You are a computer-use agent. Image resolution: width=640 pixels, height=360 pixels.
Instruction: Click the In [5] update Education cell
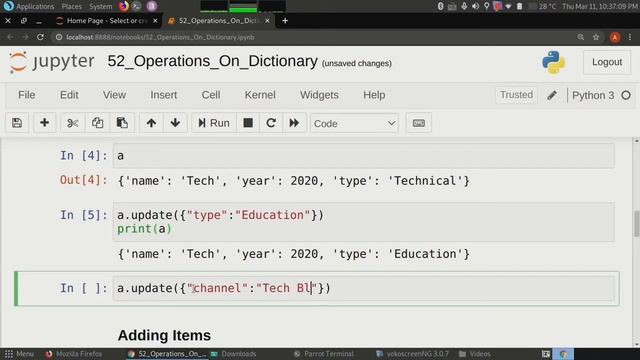click(363, 222)
